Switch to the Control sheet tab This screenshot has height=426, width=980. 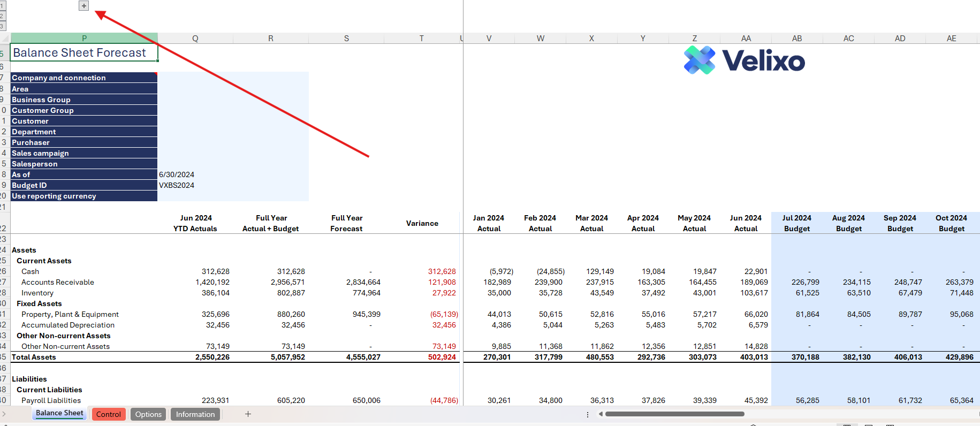(109, 414)
